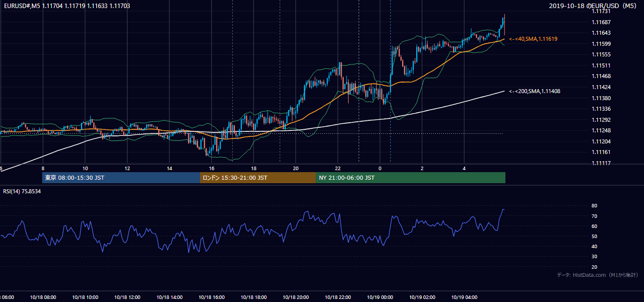This screenshot has height=302, width=644.
Task: Click RSI scale value 80
Action: [x=595, y=206]
